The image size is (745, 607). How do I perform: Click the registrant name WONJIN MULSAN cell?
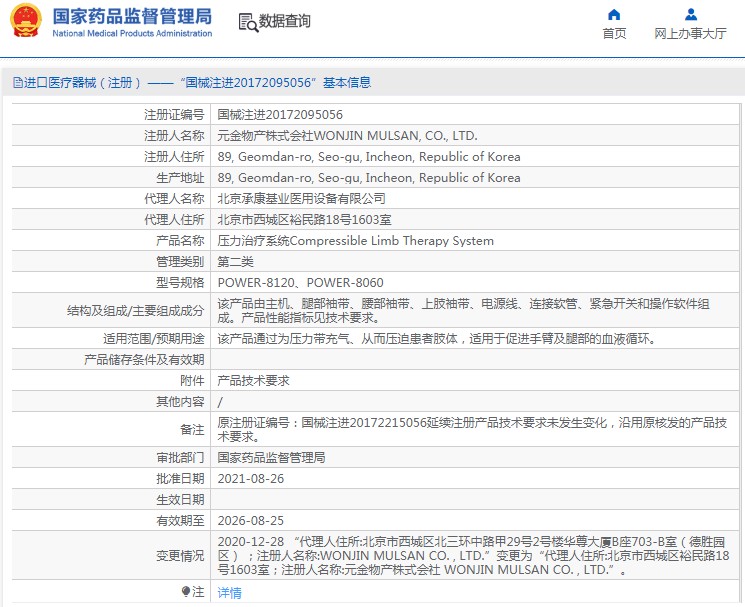click(x=347, y=136)
